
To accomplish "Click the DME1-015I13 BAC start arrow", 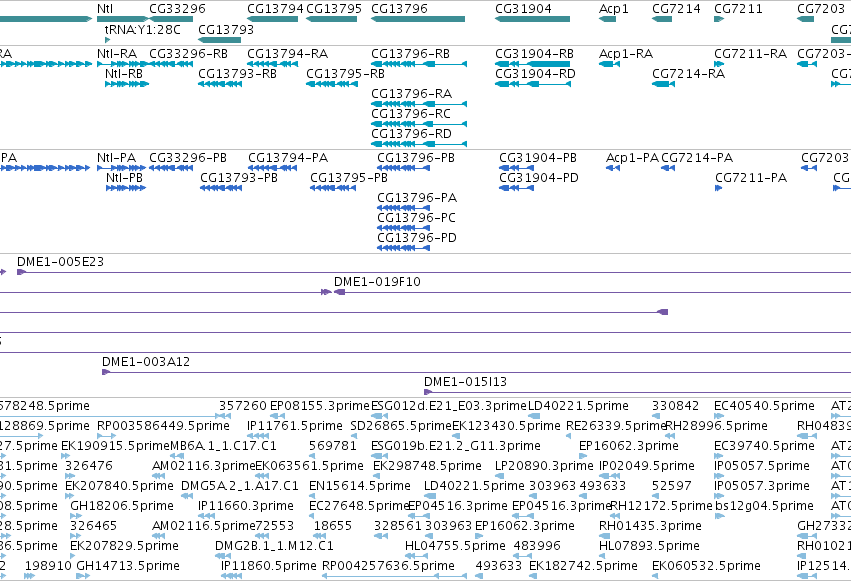I will point(428,392).
